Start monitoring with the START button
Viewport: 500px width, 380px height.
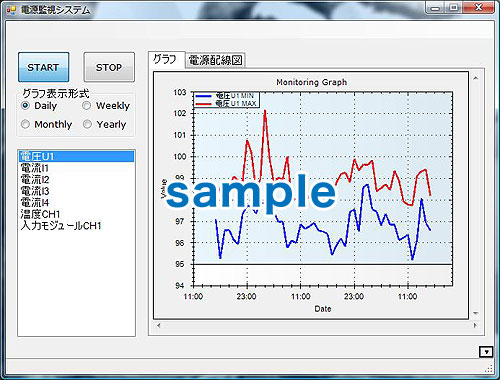click(x=44, y=67)
